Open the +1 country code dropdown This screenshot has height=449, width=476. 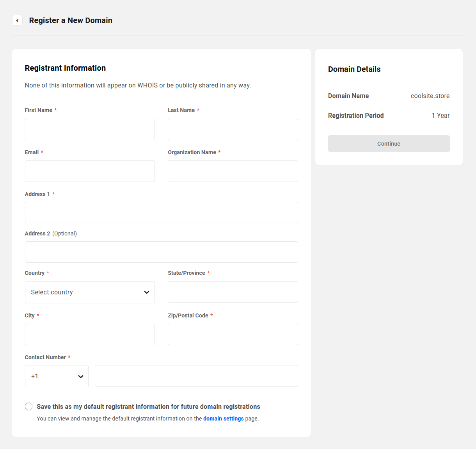pyautogui.click(x=57, y=376)
